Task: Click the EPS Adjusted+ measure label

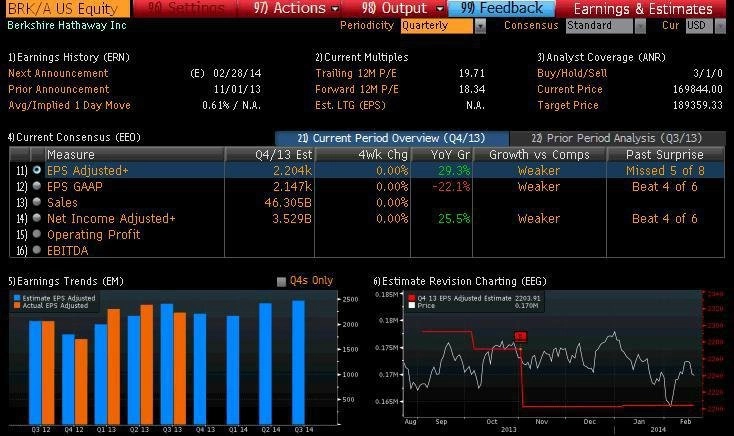Action: [88, 170]
